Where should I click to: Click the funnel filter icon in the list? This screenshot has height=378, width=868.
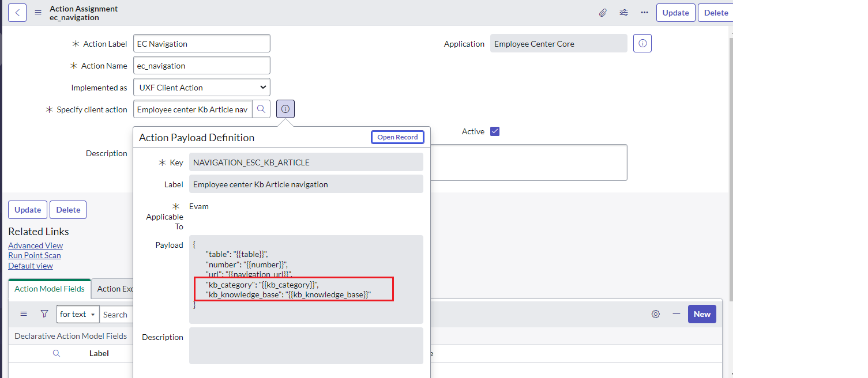tap(44, 314)
